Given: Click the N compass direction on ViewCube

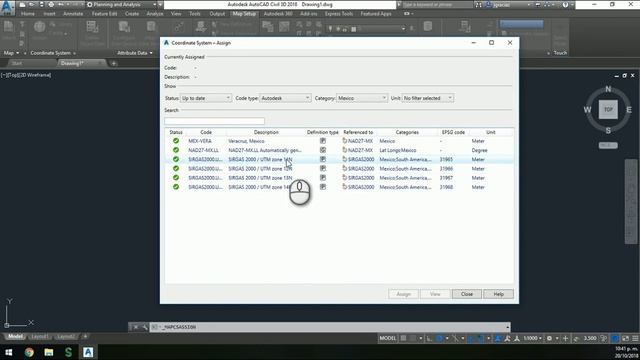Looking at the screenshot, I should coord(608,89).
